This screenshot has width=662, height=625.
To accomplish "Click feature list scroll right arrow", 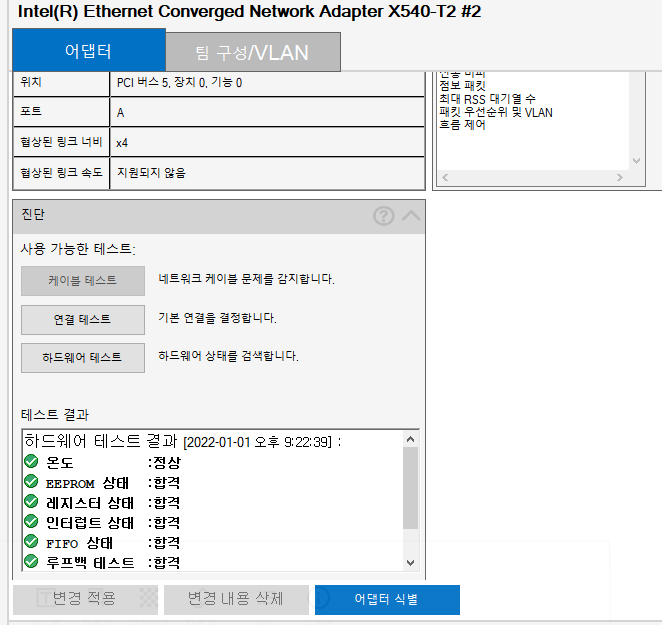I will click(619, 177).
